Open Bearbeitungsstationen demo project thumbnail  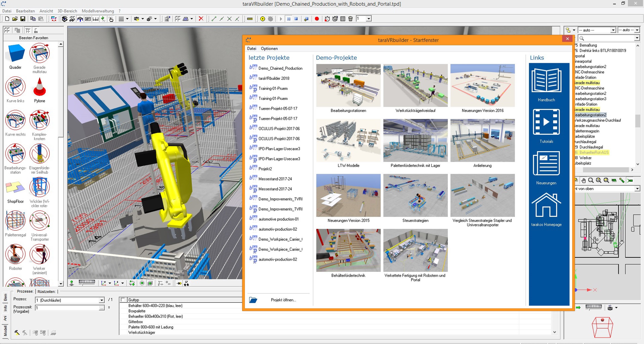click(348, 86)
